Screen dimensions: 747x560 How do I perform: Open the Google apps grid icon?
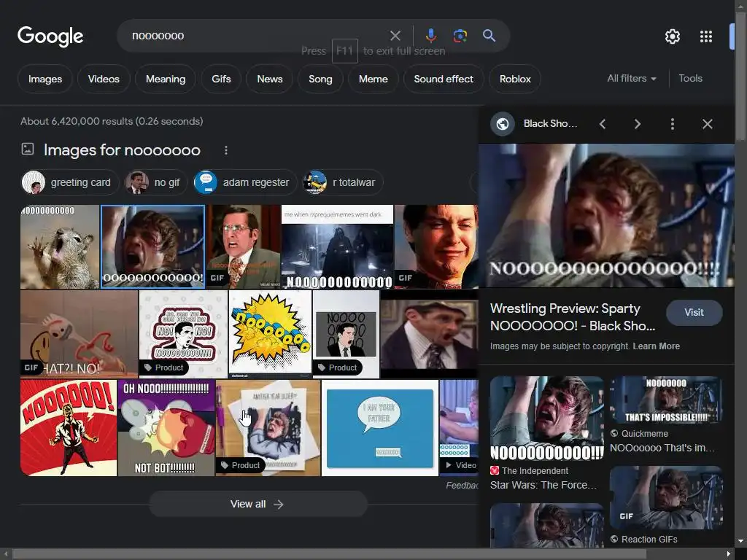pos(706,36)
